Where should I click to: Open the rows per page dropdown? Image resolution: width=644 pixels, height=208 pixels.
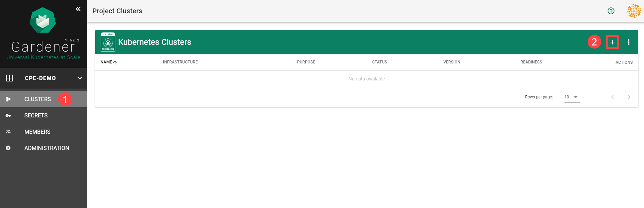point(572,97)
